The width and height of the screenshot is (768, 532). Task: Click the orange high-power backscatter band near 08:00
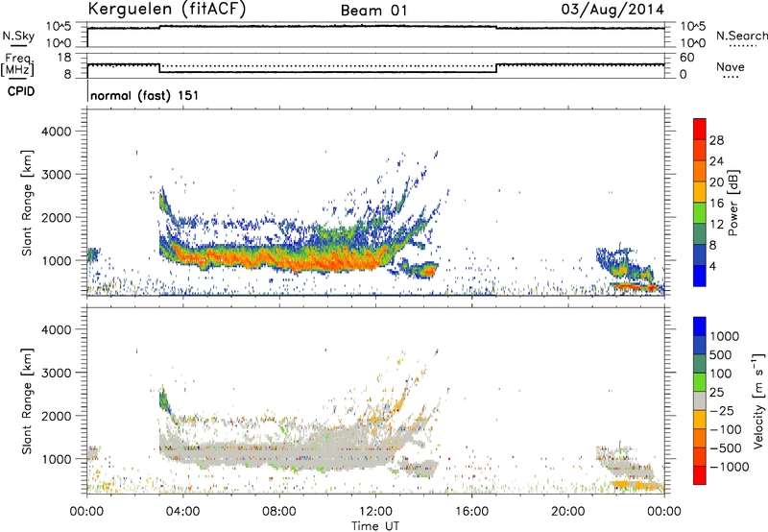(x=279, y=258)
